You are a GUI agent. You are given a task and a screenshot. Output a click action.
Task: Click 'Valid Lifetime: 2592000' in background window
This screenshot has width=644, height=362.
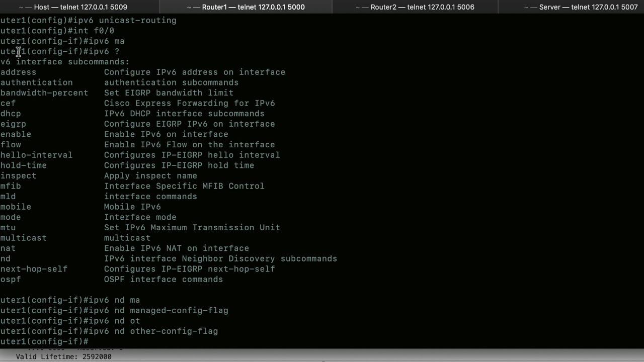pos(63,356)
